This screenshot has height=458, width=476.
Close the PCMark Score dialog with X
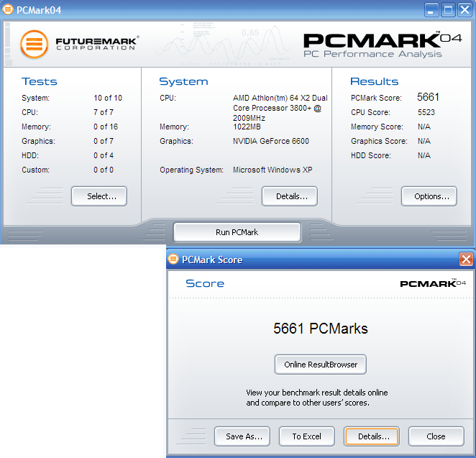click(466, 260)
